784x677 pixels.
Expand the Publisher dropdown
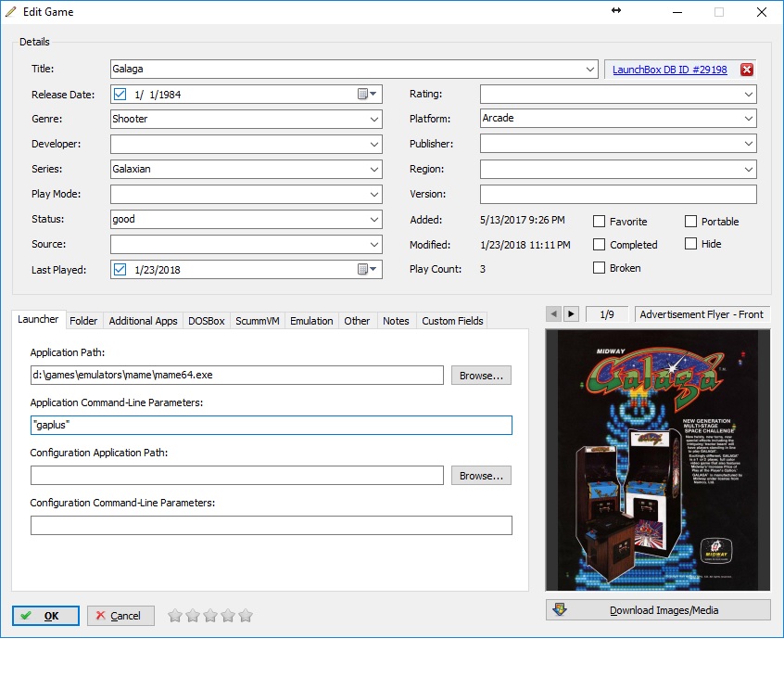(749, 144)
